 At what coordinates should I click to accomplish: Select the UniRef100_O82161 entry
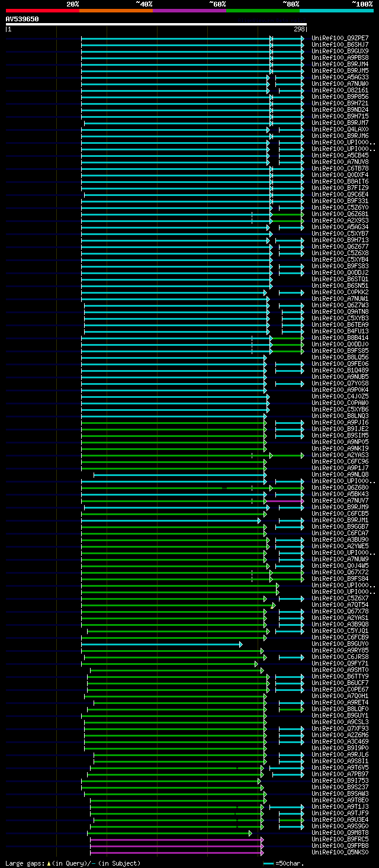340,90
